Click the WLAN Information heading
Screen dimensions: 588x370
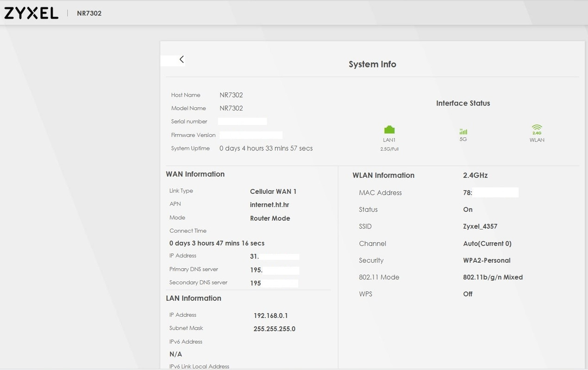click(383, 175)
